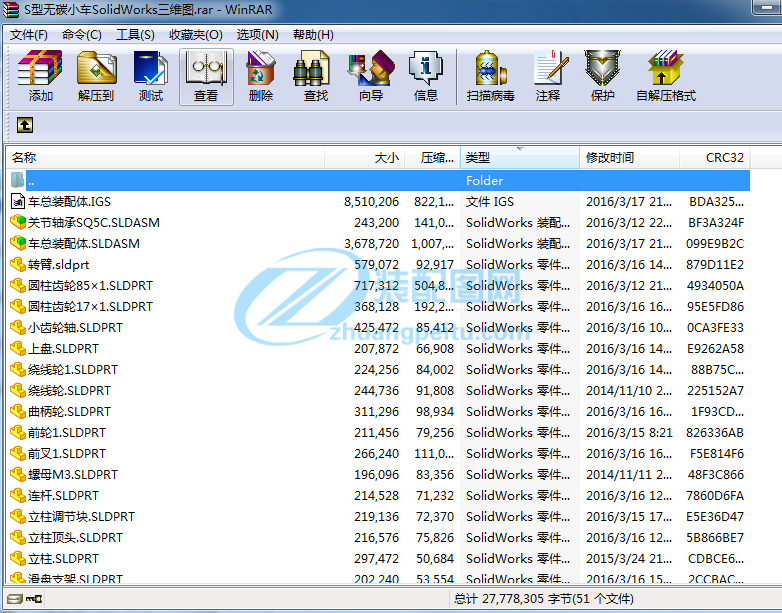782x613 pixels.
Task: Click CRC value 879D11E2
Action: tap(715, 264)
